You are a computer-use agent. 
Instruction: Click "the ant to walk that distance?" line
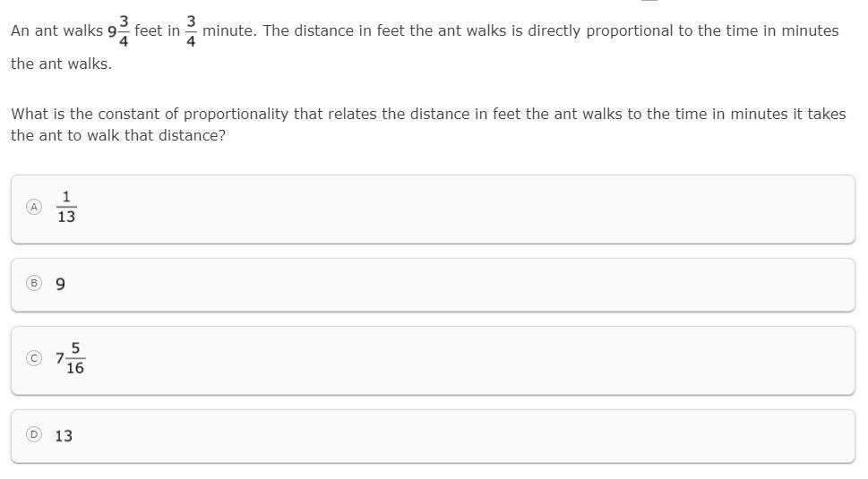117,135
